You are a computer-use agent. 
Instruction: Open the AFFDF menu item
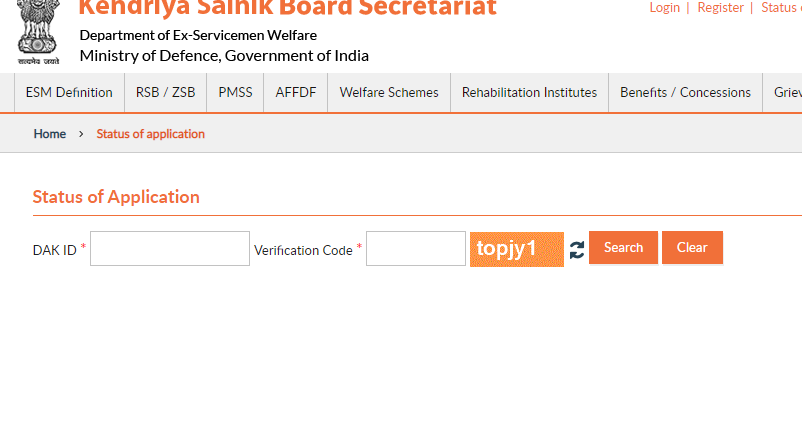(x=296, y=93)
